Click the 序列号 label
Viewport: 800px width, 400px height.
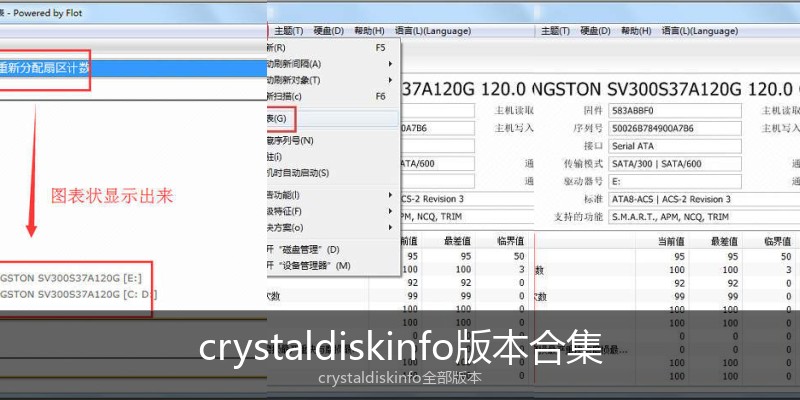tap(588, 128)
